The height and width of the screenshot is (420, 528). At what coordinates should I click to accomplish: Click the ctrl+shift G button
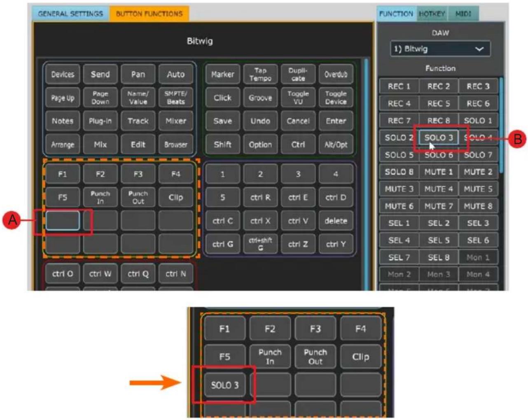(260, 244)
